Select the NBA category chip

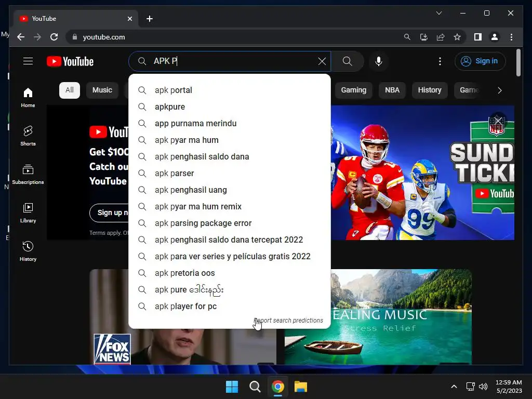[392, 90]
